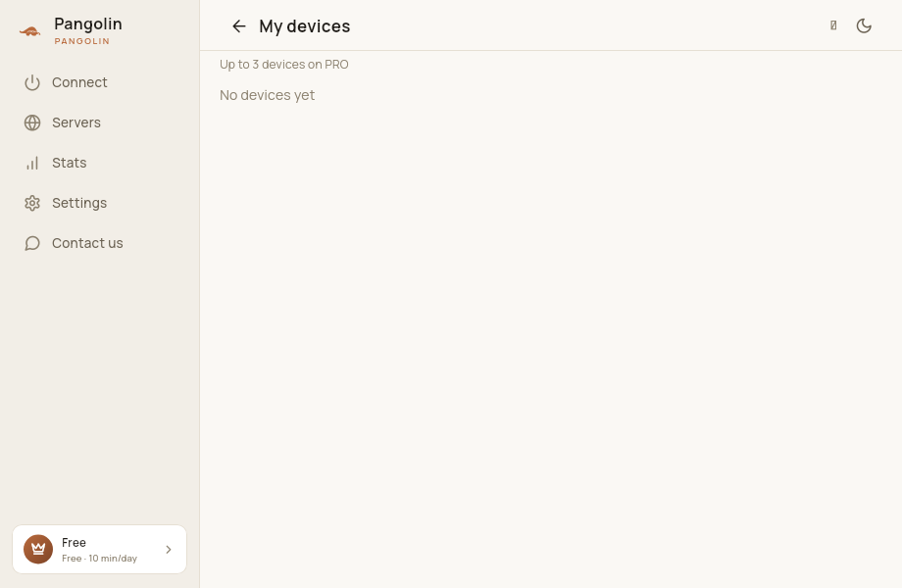Expand the Free plan card using its chevron
Viewport: 902px width, 588px height.
click(169, 550)
